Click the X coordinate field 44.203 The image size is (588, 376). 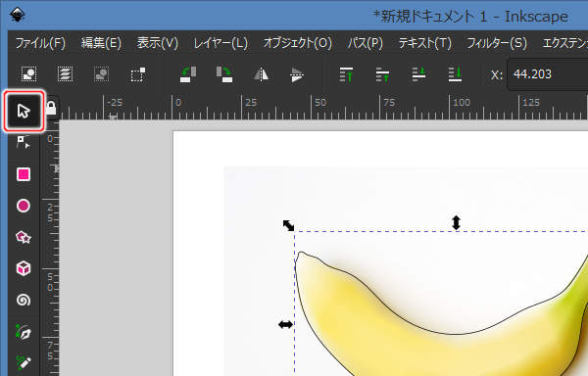pos(548,74)
